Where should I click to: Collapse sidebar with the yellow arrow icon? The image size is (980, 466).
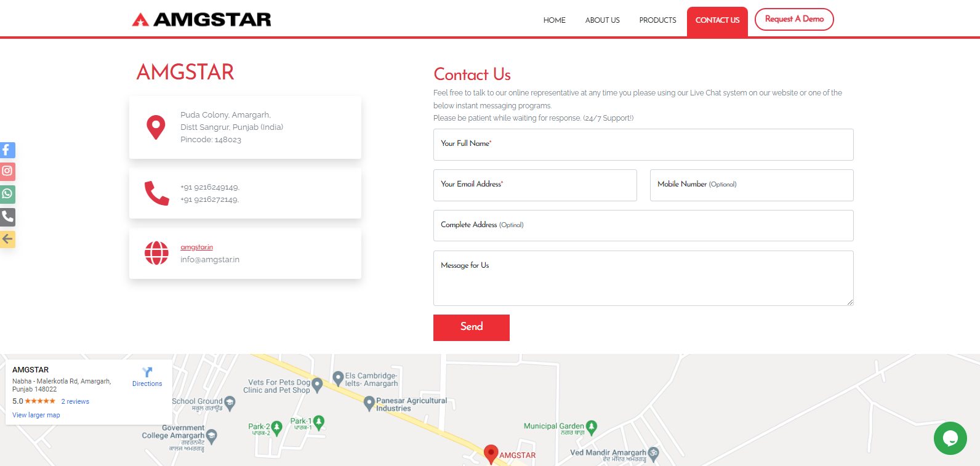pyautogui.click(x=7, y=239)
